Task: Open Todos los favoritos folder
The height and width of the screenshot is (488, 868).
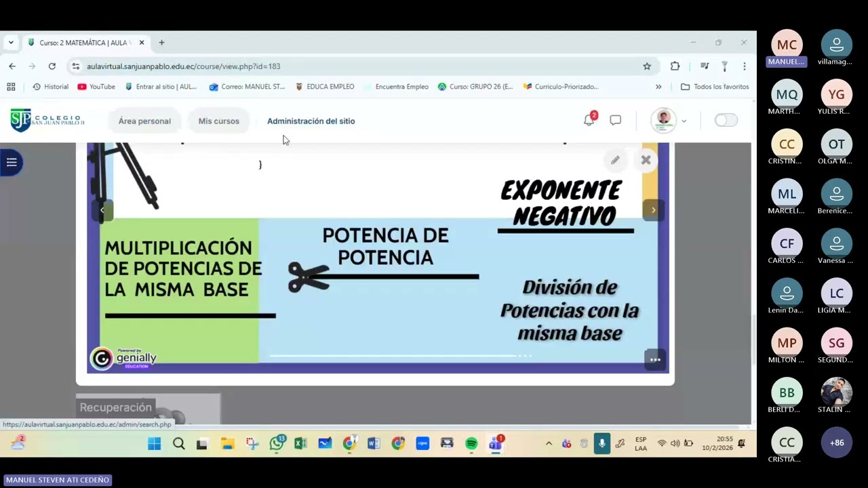Action: 715,87
